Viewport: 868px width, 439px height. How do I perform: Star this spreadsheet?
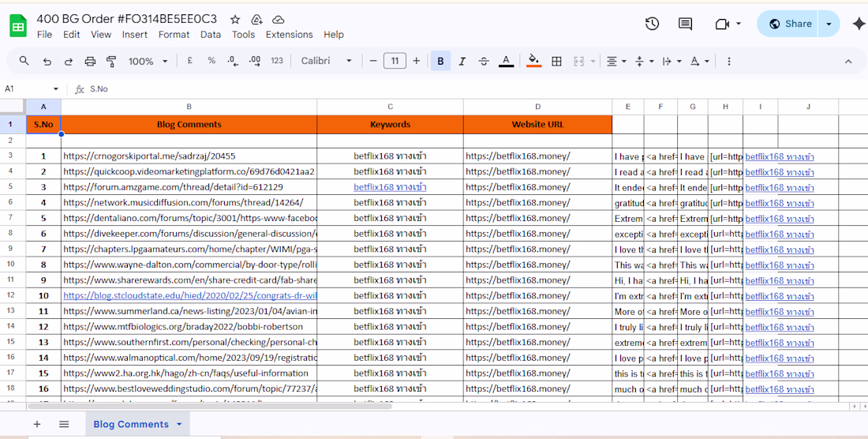click(235, 20)
